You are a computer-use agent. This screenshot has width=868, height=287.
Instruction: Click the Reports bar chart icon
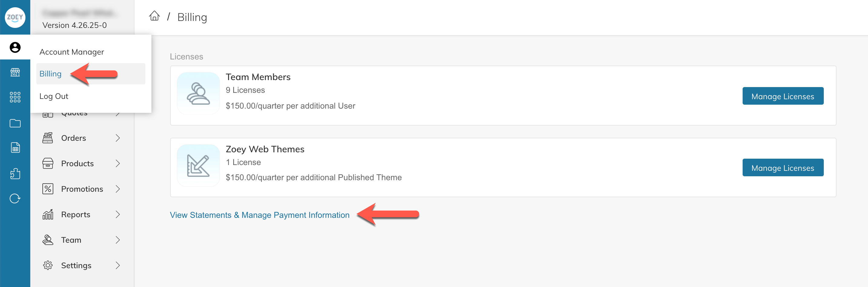coord(48,214)
